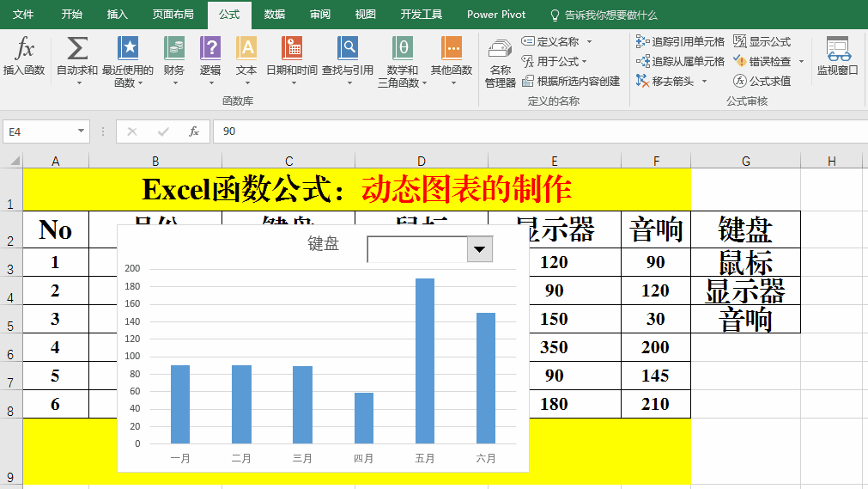Viewport: 868px width, 489px height.
Task: Open the chart combo box dropdown
Action: point(479,249)
